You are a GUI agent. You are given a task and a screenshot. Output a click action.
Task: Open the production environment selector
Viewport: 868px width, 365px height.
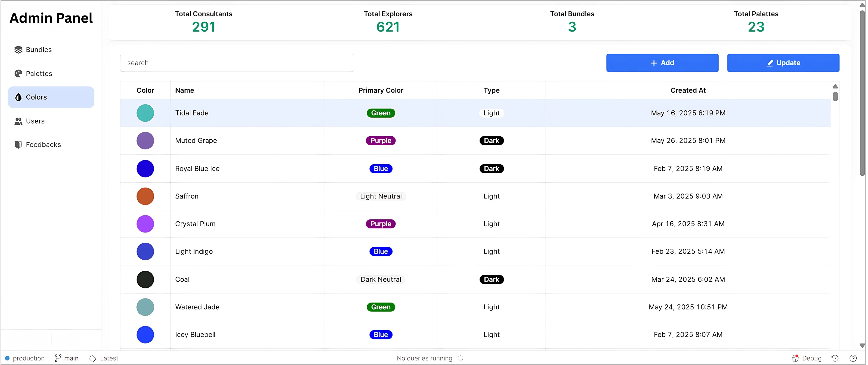click(x=25, y=358)
